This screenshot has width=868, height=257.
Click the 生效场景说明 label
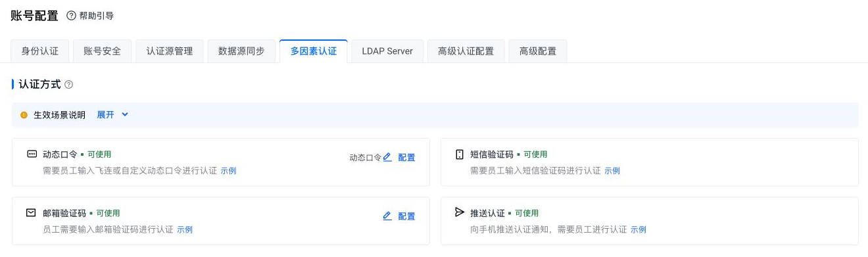click(x=59, y=115)
